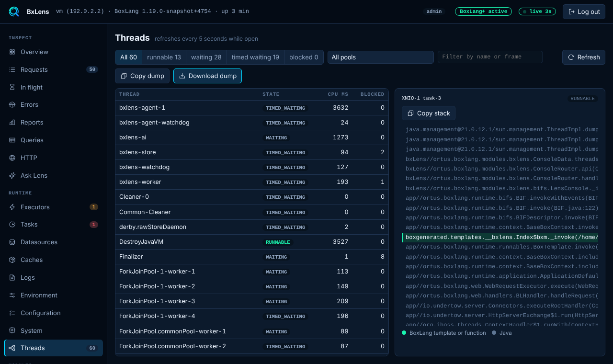This screenshot has height=364, width=613.
Task: Filter to timed waiting 19 threads
Action: pos(255,57)
